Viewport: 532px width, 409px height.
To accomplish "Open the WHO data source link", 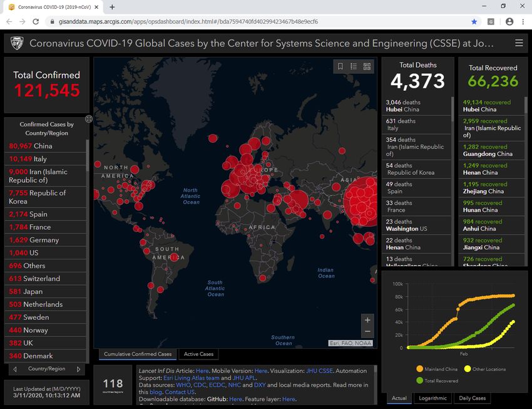I will tap(183, 385).
